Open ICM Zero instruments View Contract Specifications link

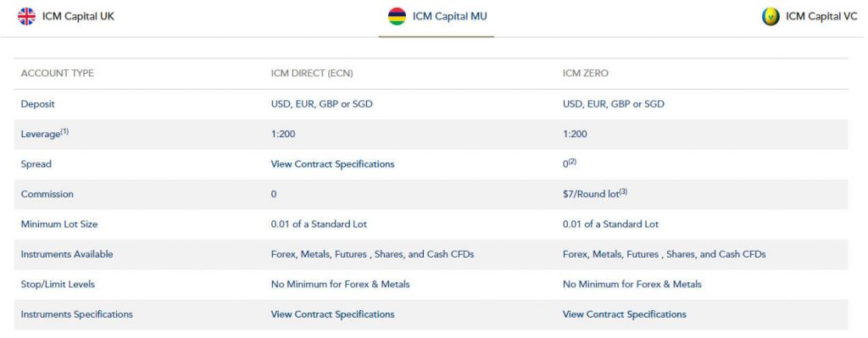pos(625,314)
